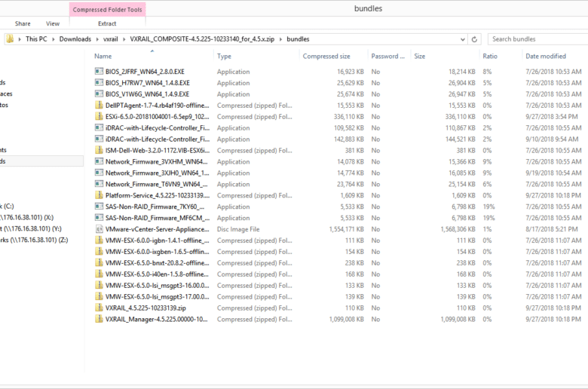Click the VMware-vCenter-Server-Appliance disc image icon

[99, 229]
